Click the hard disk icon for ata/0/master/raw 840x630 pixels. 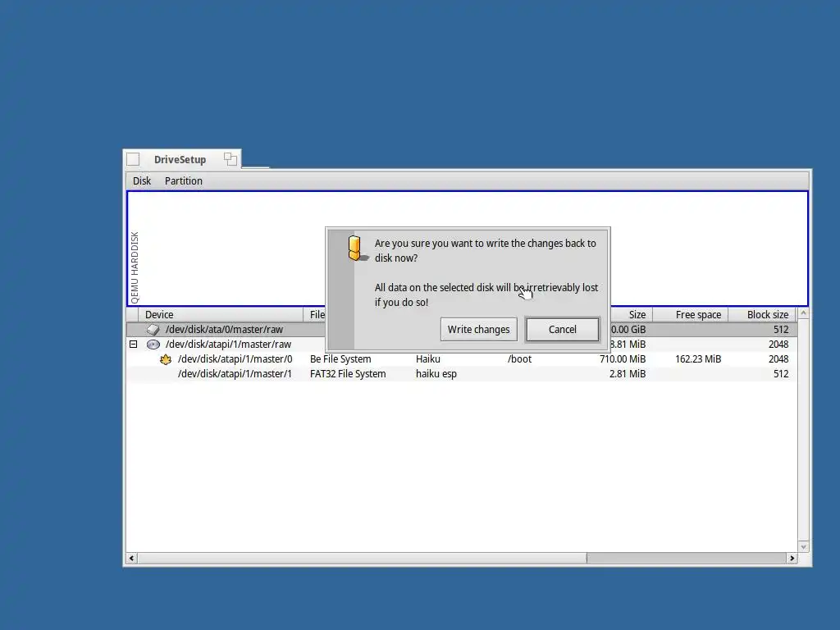[x=153, y=330]
